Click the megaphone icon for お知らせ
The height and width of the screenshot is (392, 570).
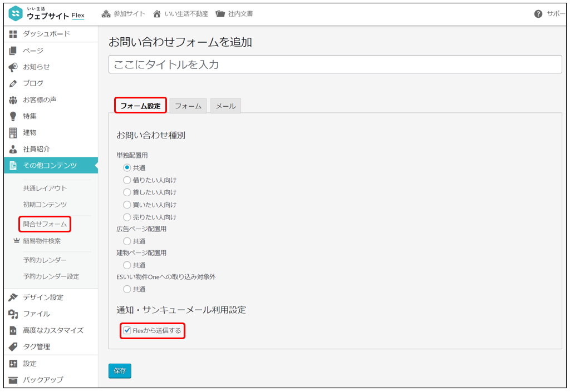(13, 67)
